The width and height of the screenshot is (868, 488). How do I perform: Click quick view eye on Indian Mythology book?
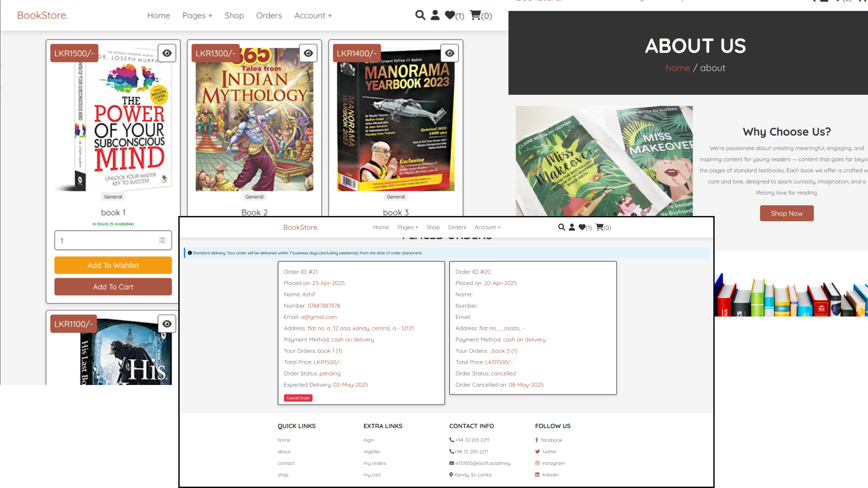tap(308, 53)
